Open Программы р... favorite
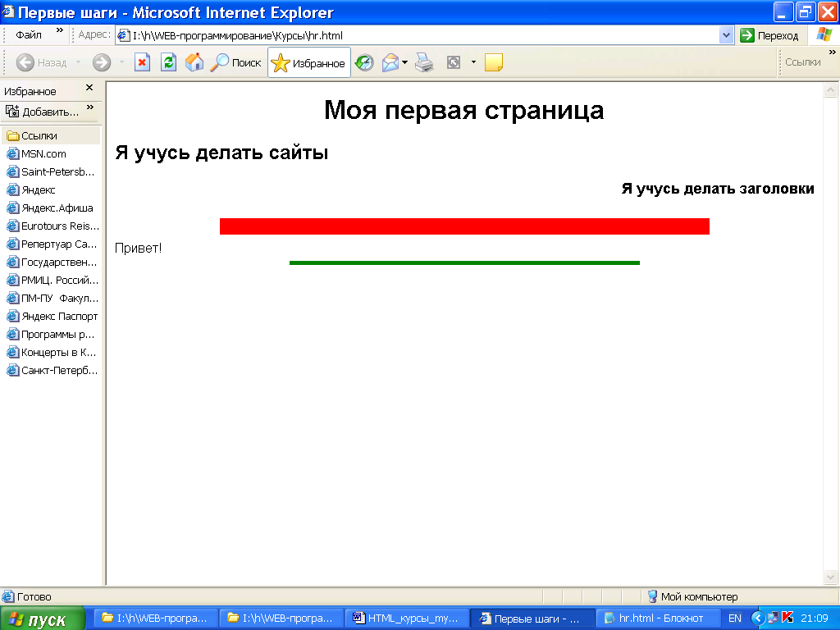Image resolution: width=840 pixels, height=630 pixels. point(50,335)
